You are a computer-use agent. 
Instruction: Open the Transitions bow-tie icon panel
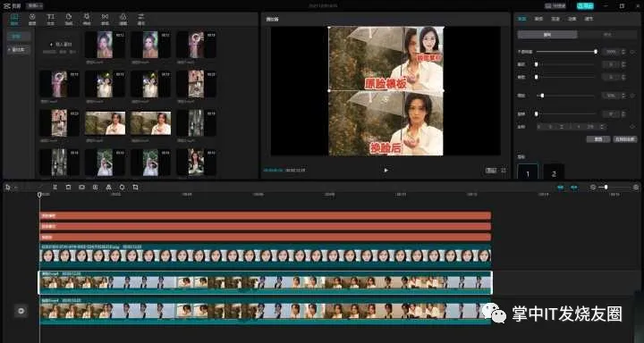[x=106, y=19]
